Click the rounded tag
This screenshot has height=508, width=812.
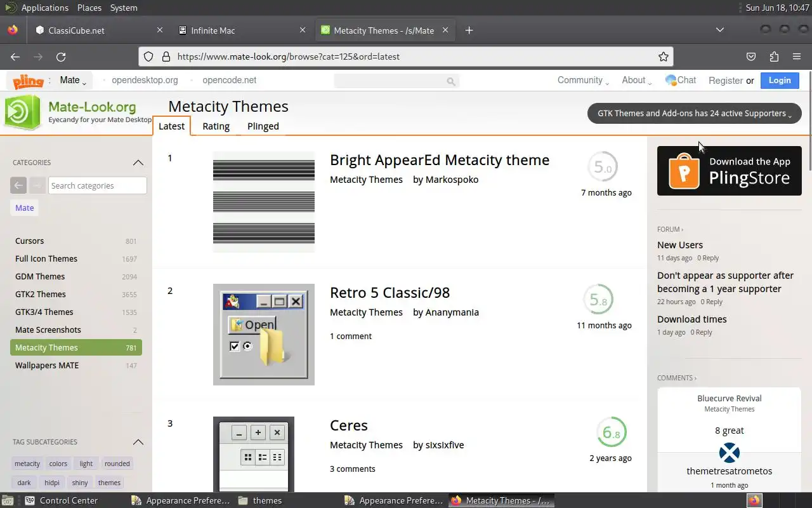point(117,464)
